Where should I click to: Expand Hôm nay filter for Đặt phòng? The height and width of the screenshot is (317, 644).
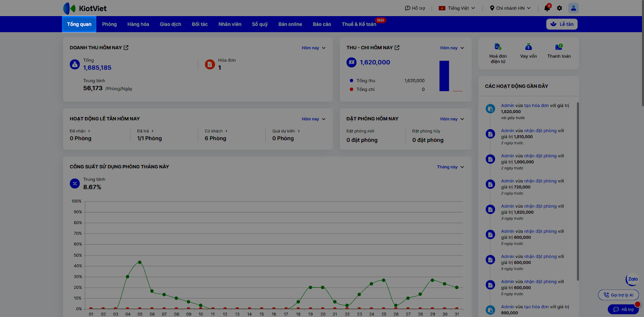[452, 119]
